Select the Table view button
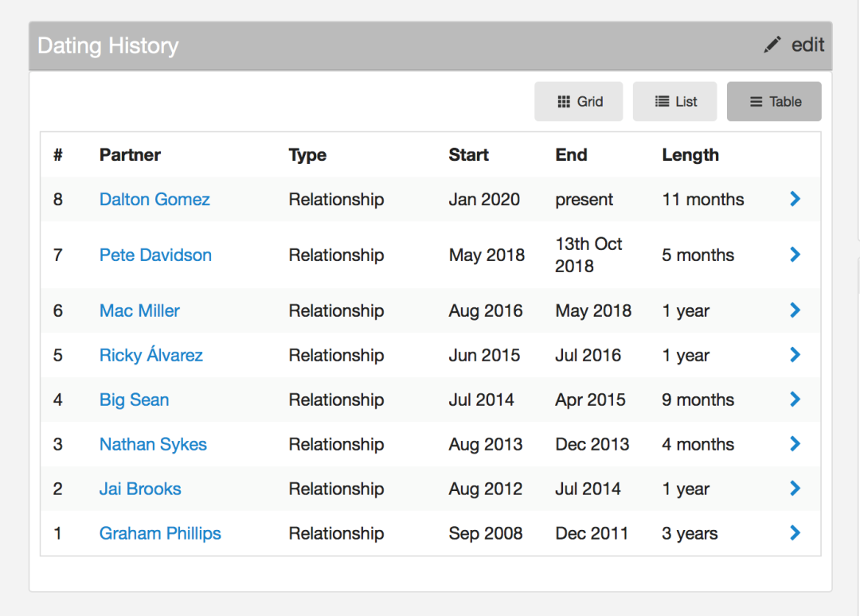860x616 pixels. tap(774, 101)
